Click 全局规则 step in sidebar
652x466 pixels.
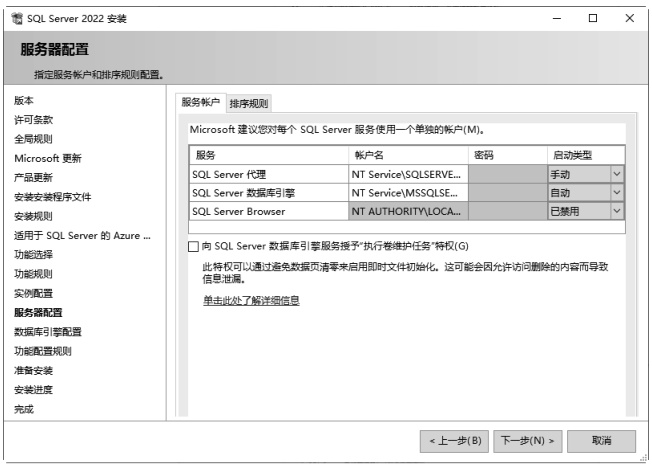point(33,139)
